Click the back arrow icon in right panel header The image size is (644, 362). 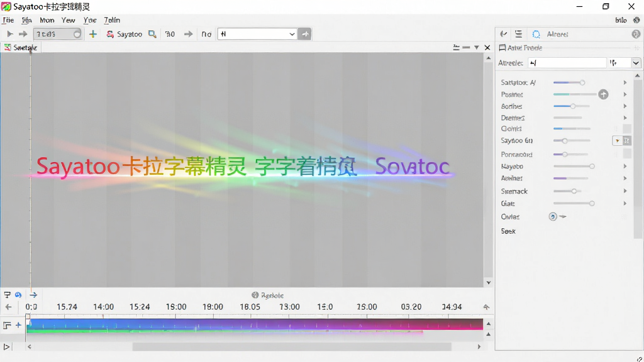[x=504, y=34]
